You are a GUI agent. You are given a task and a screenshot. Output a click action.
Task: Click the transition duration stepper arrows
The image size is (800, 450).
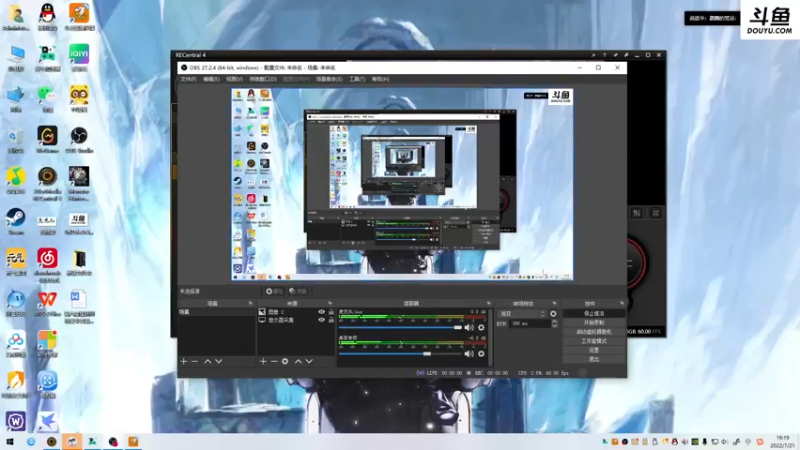(555, 323)
